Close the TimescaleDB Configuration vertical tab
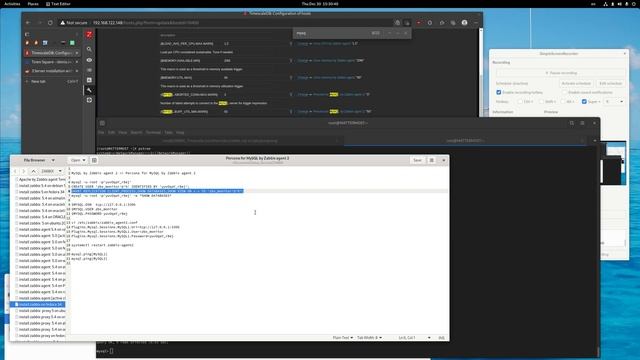The height and width of the screenshot is (360, 640). coord(77,53)
